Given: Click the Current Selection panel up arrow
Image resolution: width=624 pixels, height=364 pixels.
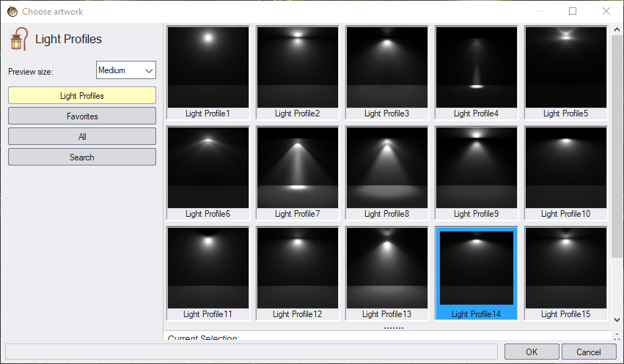Looking at the screenshot, I should (x=617, y=334).
